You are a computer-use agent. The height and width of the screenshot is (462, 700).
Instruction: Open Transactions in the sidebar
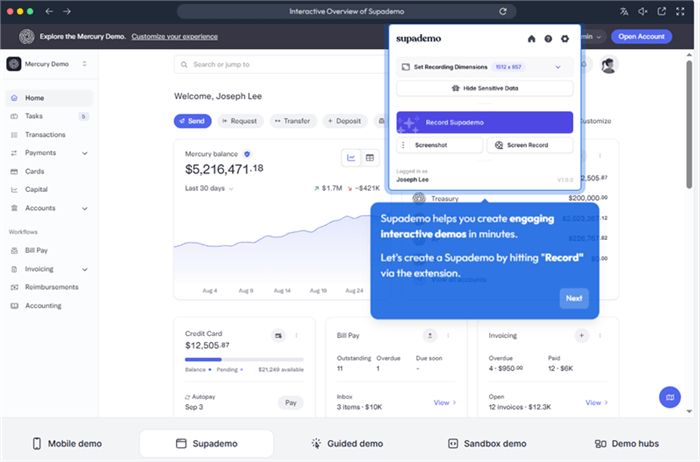(49, 134)
